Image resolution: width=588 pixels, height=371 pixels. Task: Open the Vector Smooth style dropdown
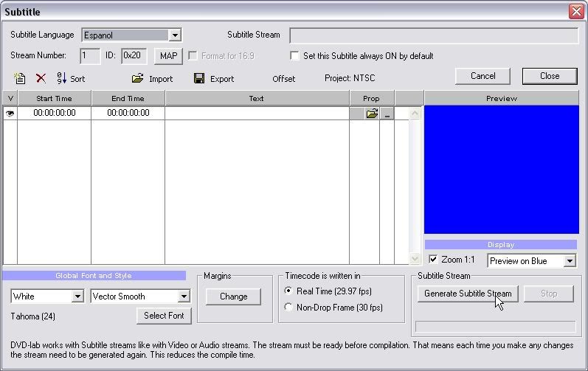pos(184,297)
